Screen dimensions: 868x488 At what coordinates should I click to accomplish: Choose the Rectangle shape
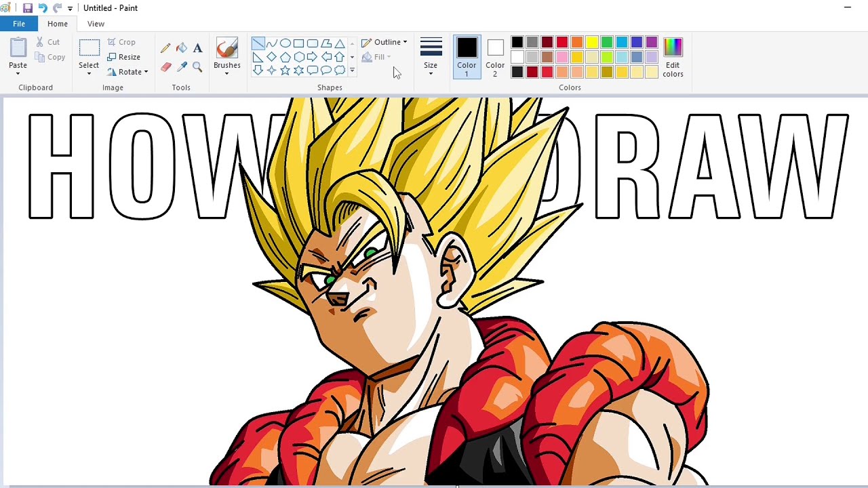click(298, 43)
